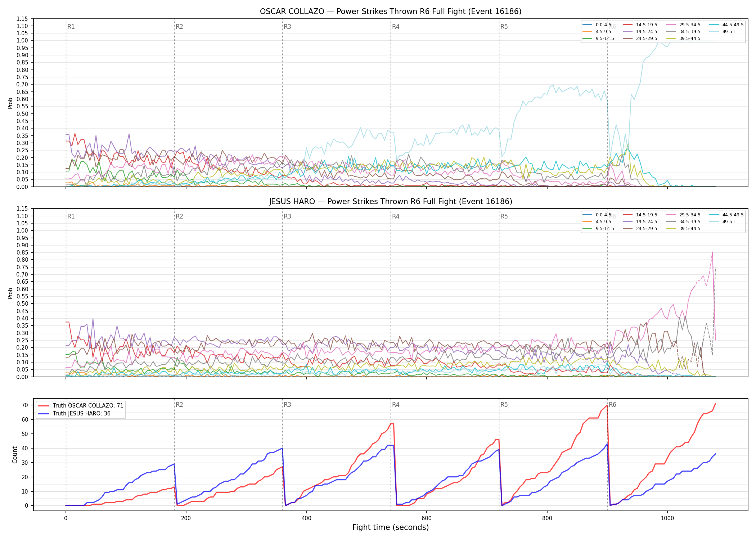Click the x-axis tick label '200'
Screen dimensions: 756x540
click(x=186, y=518)
